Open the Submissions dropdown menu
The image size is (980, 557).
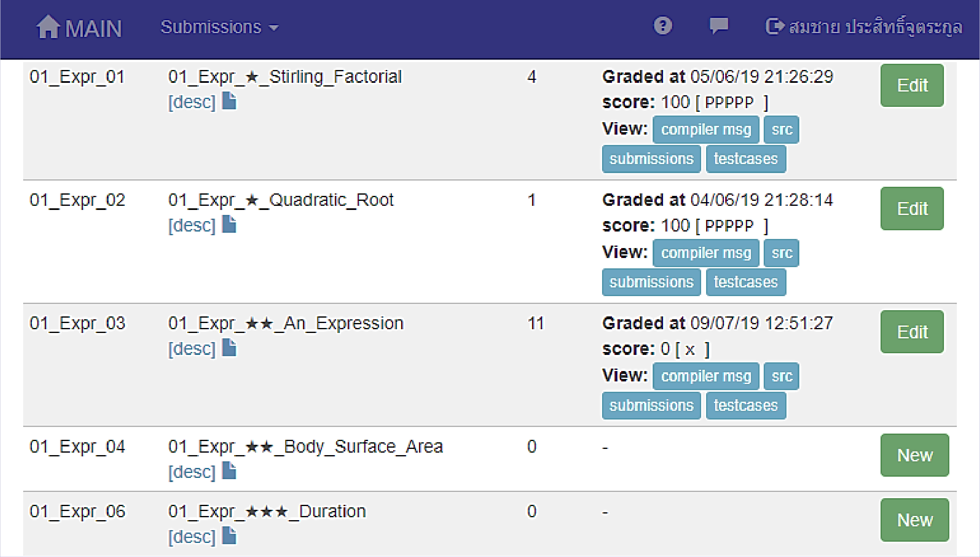220,27
